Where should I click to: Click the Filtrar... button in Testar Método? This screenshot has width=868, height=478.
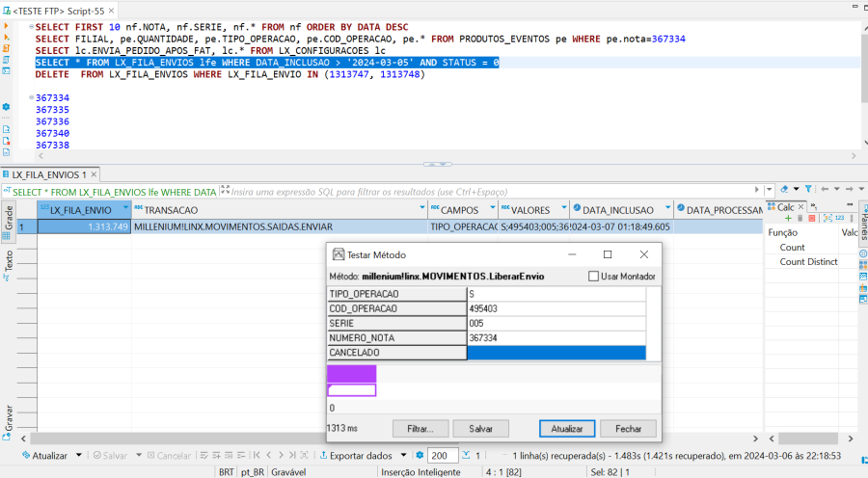coord(420,429)
